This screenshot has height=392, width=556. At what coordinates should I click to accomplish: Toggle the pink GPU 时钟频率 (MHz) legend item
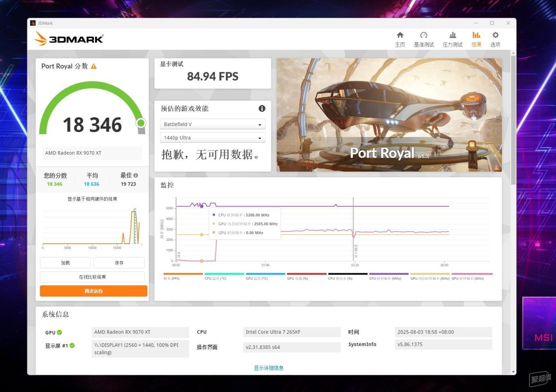472,276
